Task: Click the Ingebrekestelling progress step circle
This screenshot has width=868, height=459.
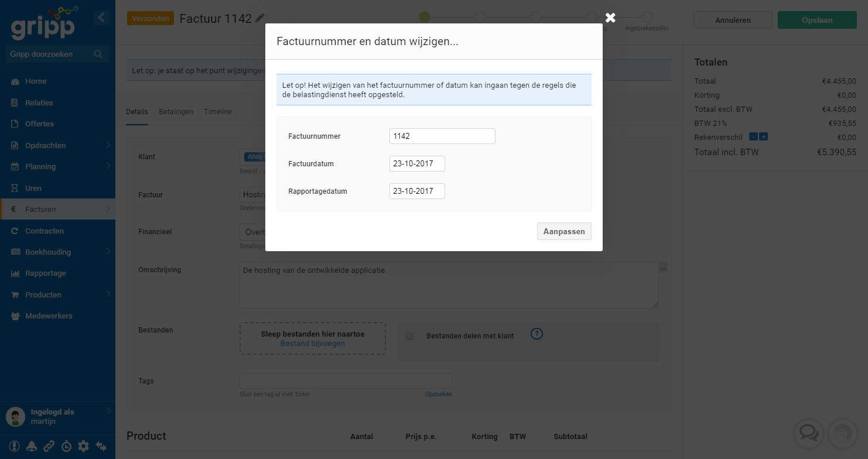Action: pos(647,17)
